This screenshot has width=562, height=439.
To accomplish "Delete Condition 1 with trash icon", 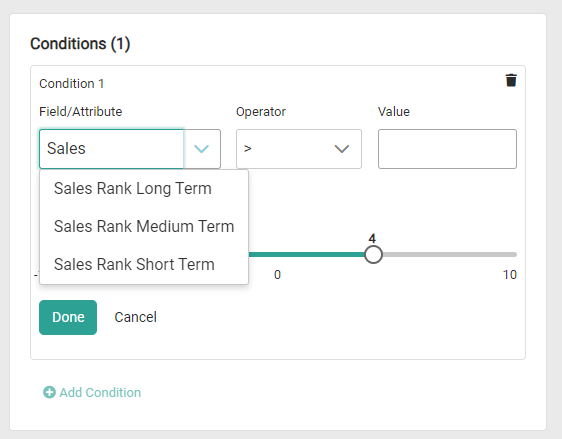I will [511, 80].
